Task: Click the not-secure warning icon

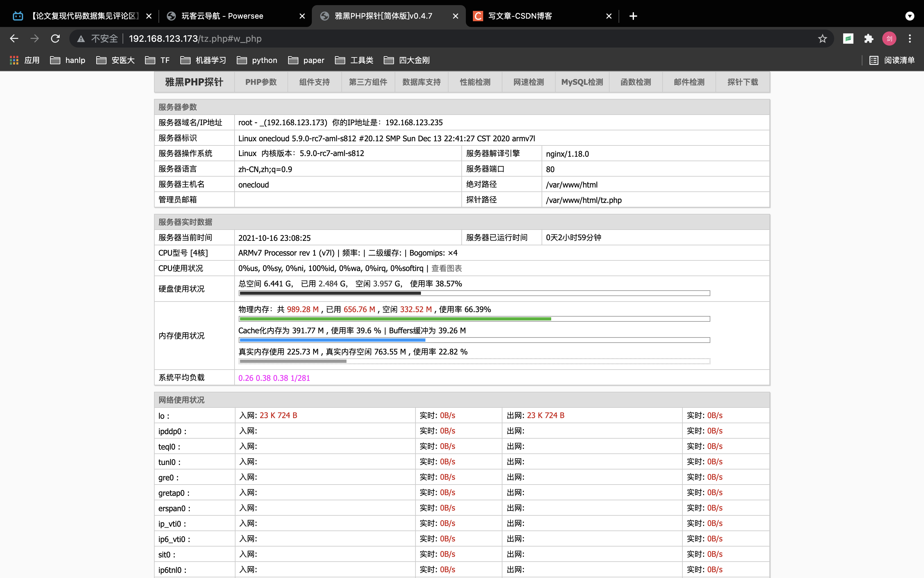Action: click(x=81, y=39)
